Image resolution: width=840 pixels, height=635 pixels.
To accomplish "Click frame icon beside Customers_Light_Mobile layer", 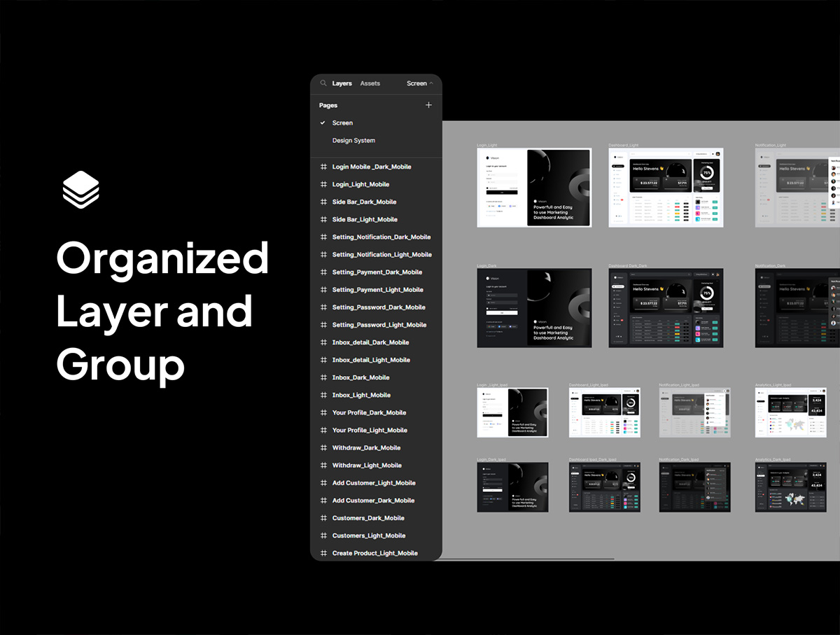I will coord(323,536).
